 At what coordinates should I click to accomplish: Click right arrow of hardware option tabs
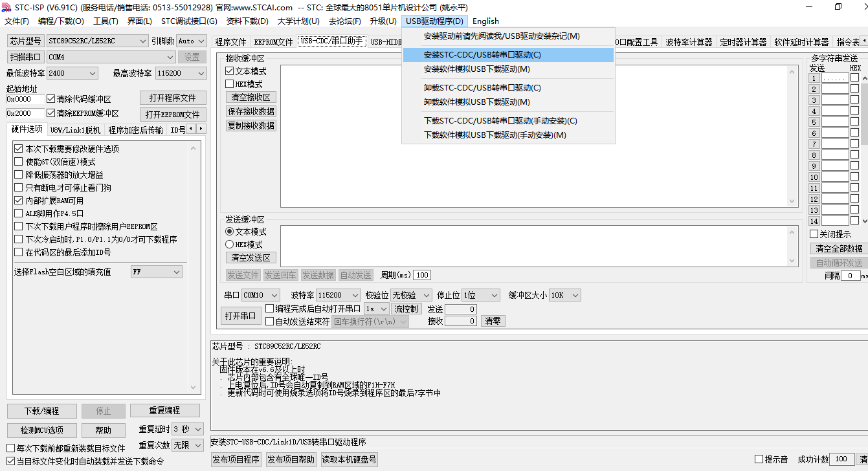[x=201, y=129]
